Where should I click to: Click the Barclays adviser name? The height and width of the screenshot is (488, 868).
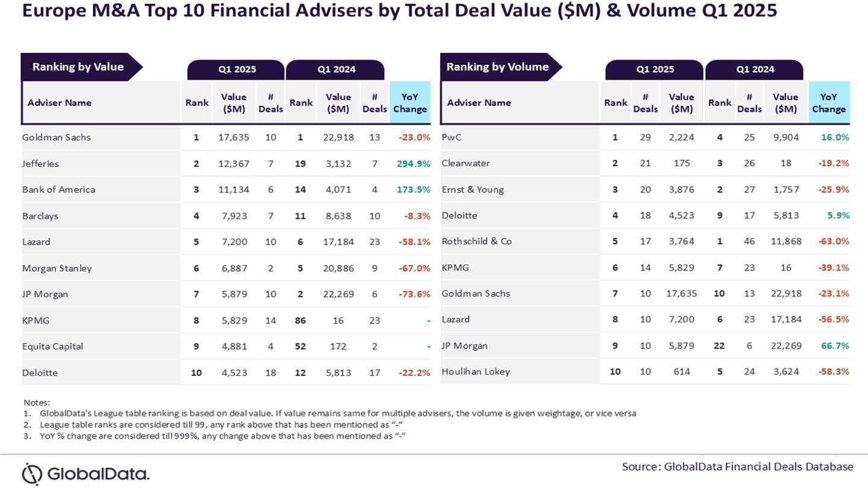coord(40,216)
